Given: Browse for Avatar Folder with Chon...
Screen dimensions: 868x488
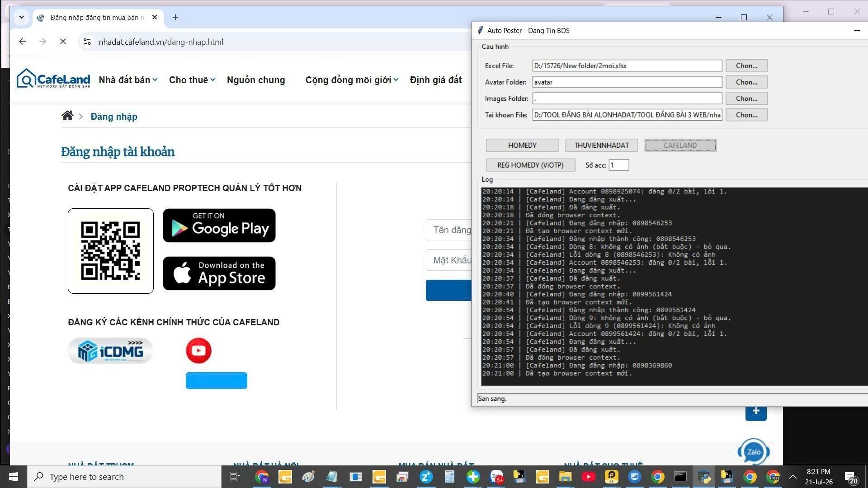Looking at the screenshot, I should (x=746, y=82).
